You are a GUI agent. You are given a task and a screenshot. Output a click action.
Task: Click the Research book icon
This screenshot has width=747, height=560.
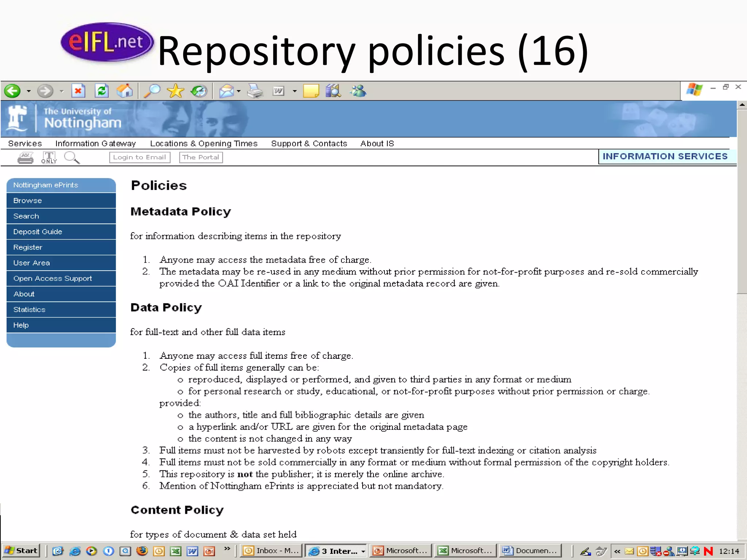(333, 91)
